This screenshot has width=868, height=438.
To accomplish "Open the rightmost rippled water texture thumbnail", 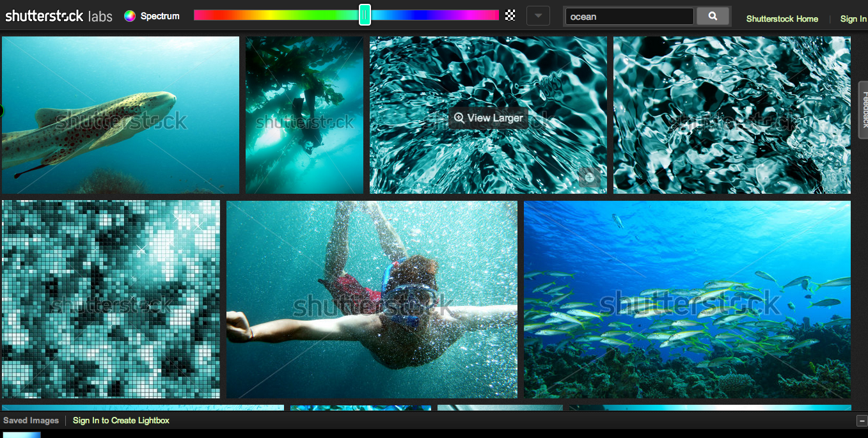I will (x=732, y=115).
